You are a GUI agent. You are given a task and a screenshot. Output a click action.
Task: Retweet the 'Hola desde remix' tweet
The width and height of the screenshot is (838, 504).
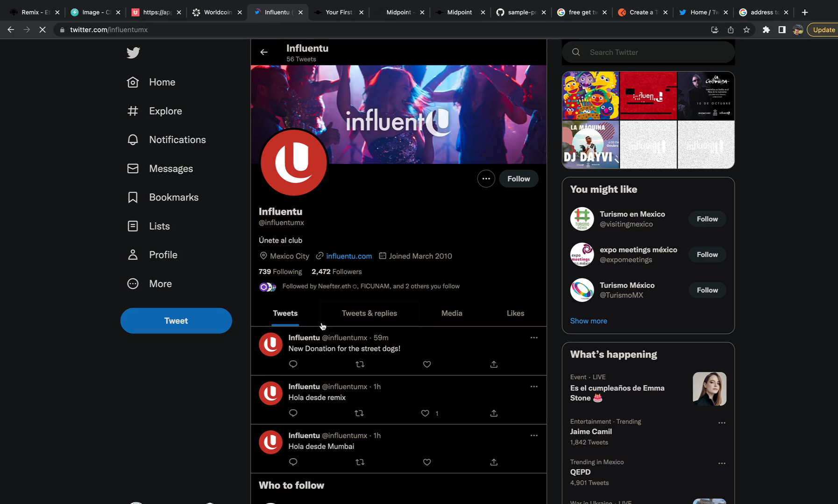click(x=359, y=413)
